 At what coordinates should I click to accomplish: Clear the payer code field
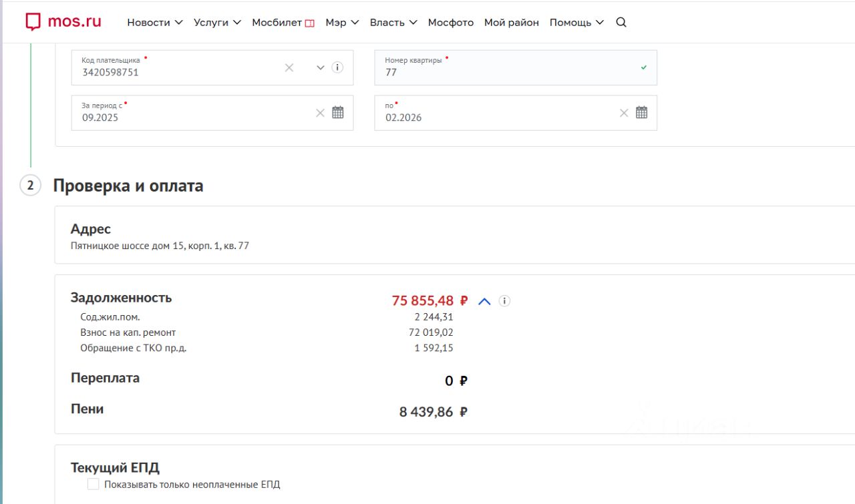click(289, 67)
